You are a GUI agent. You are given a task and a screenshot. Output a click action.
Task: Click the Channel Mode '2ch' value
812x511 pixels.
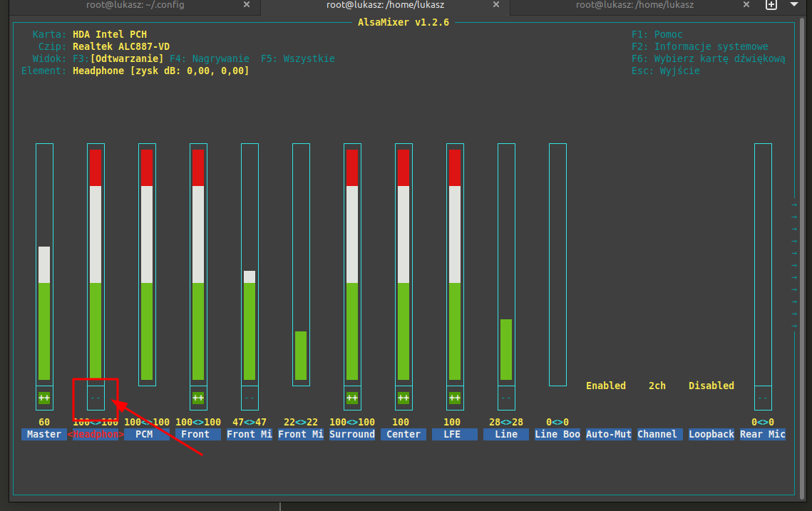click(657, 386)
